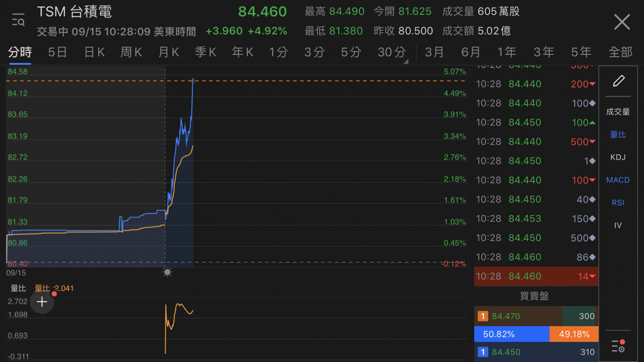Select the trade of 86 shares at 84.460
644x362 pixels.
(x=536, y=257)
